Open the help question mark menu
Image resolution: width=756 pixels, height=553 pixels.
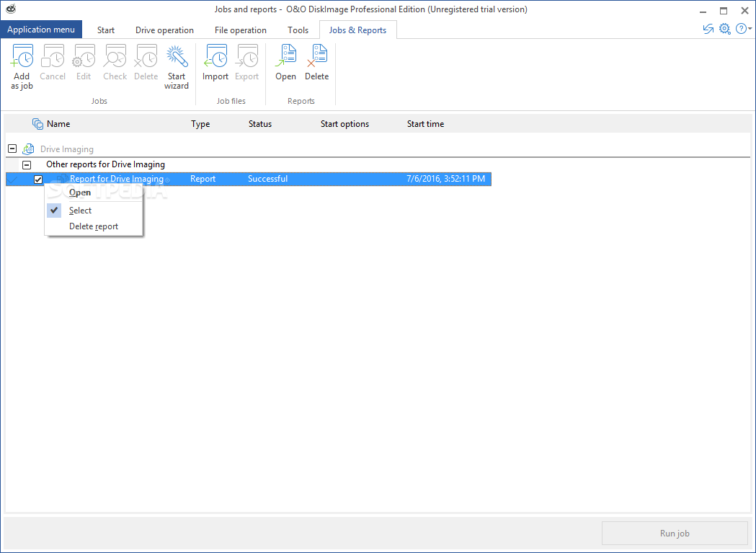coord(744,29)
